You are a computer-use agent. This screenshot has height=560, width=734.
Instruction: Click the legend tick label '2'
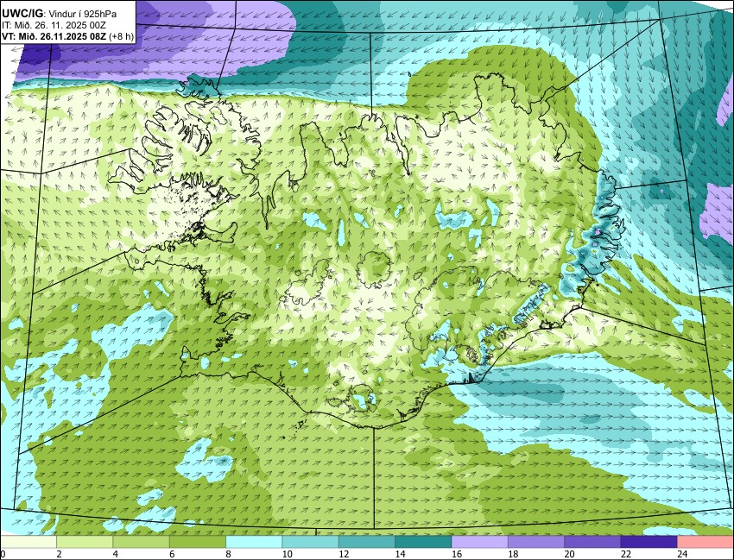[59, 554]
